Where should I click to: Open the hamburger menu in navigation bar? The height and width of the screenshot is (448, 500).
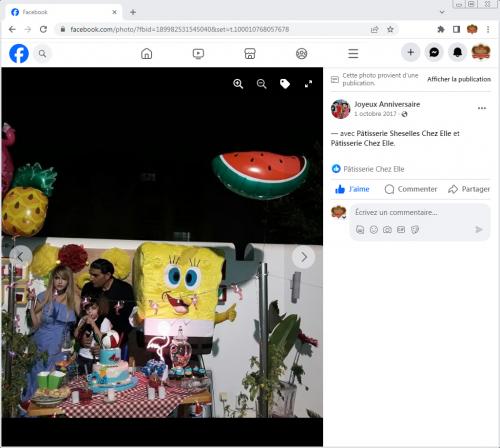[353, 53]
